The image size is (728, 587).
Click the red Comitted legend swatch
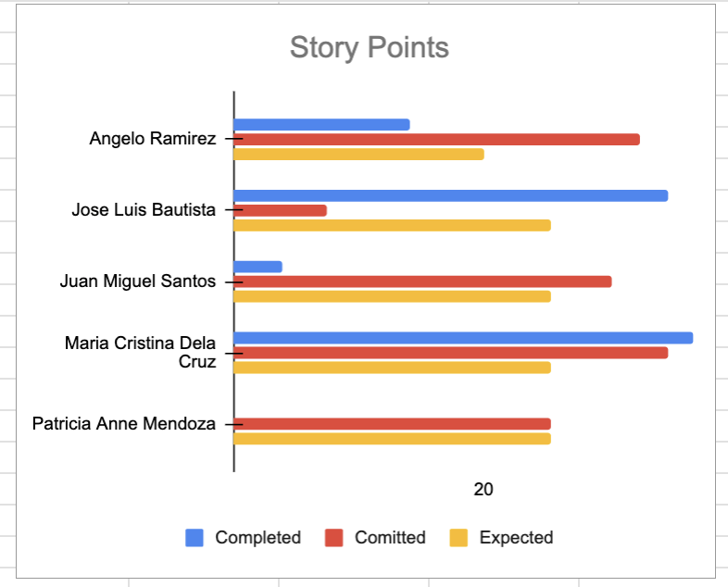click(334, 538)
